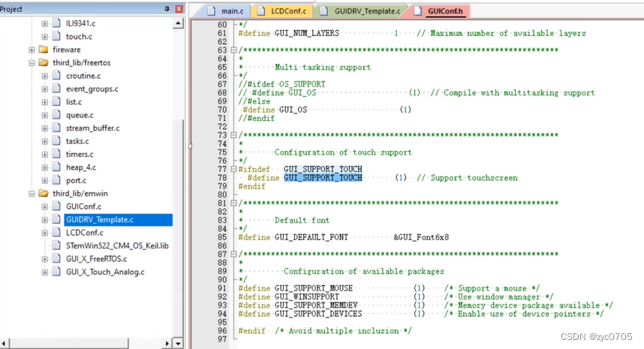The height and width of the screenshot is (349, 644).
Task: Expand the ILI9341.c tree node
Action: click(44, 23)
